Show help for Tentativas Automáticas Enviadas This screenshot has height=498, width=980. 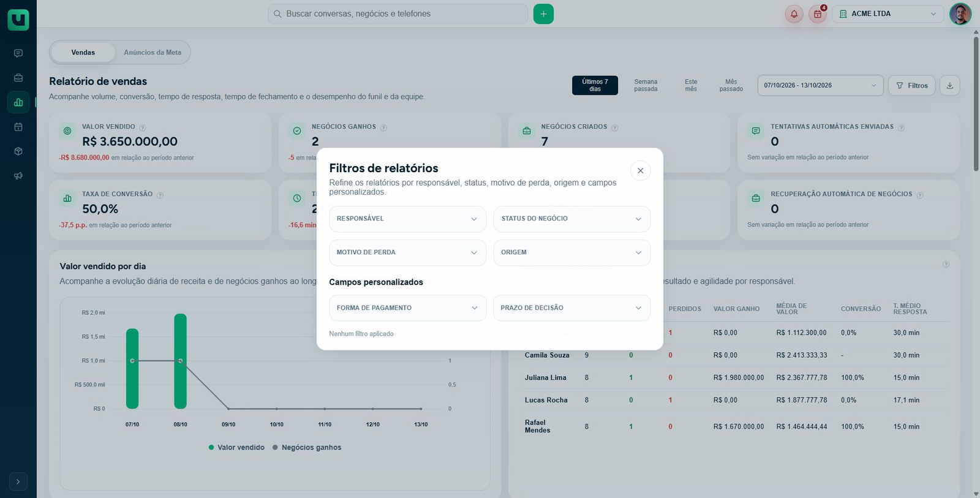click(x=901, y=127)
